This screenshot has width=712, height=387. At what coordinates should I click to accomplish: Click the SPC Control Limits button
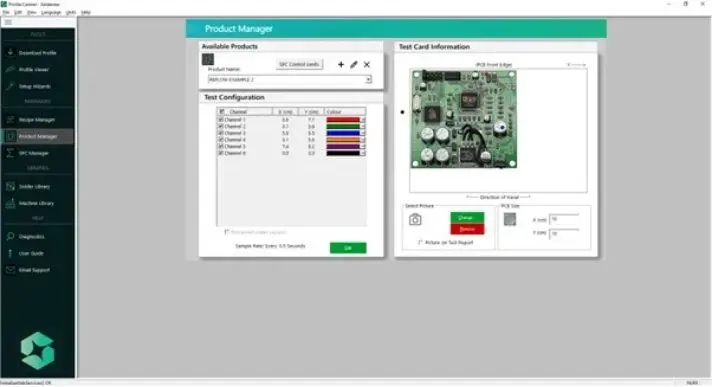pos(299,64)
